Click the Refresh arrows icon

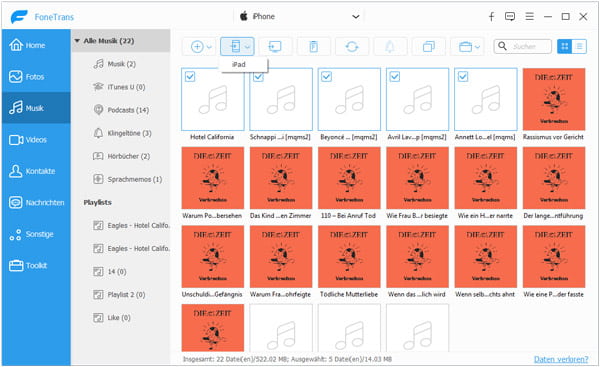352,47
